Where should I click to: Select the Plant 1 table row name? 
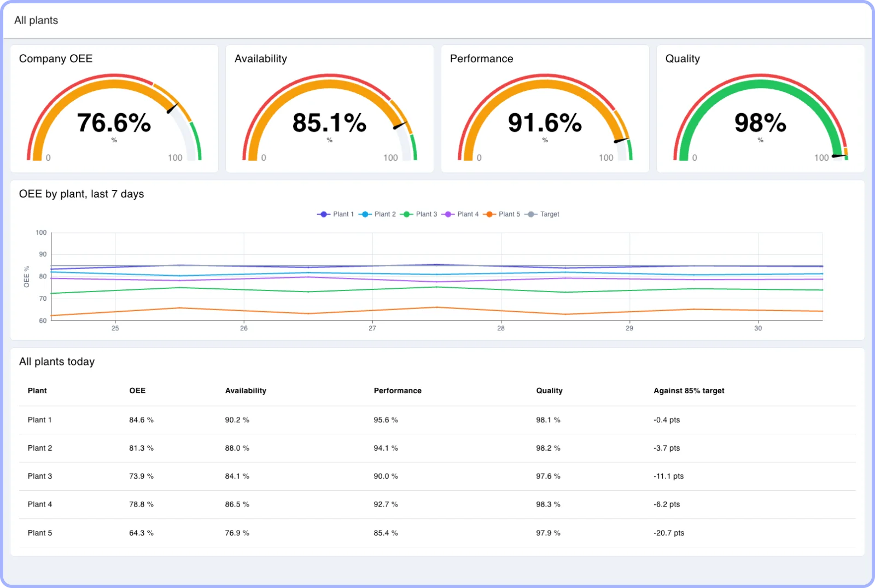point(40,420)
